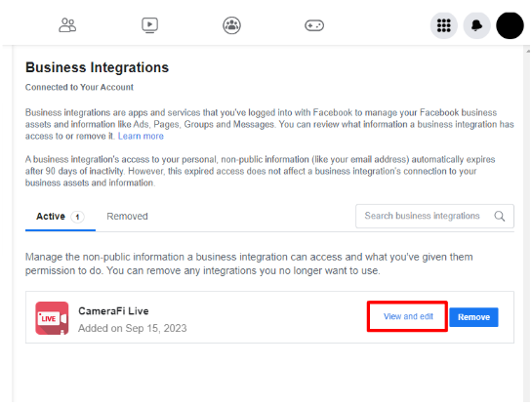This screenshot has width=532, height=406.
Task: Open the Friends icon in top navigation
Action: point(67,25)
